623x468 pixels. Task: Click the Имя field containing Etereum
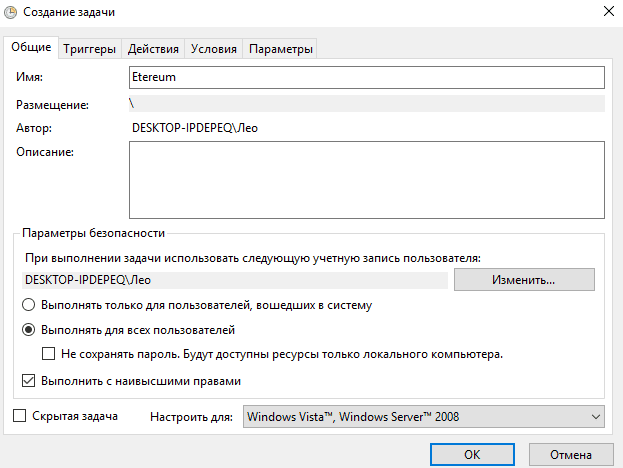(366, 77)
